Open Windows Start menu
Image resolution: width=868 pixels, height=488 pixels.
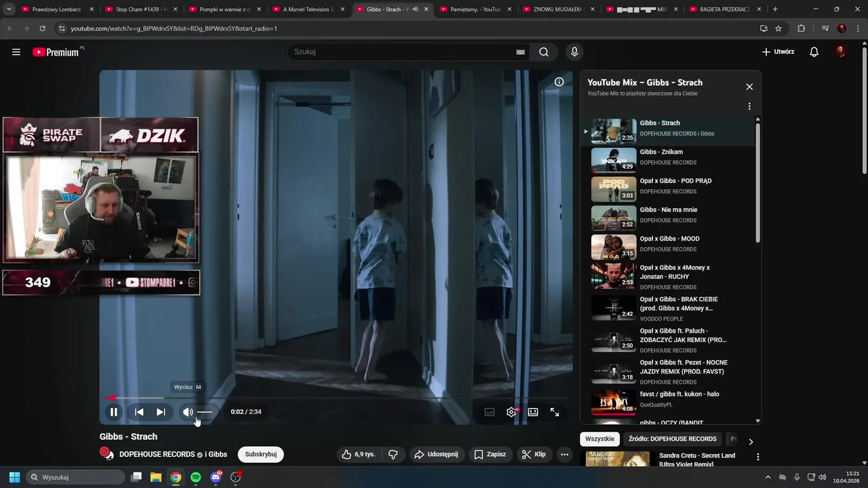click(x=14, y=477)
